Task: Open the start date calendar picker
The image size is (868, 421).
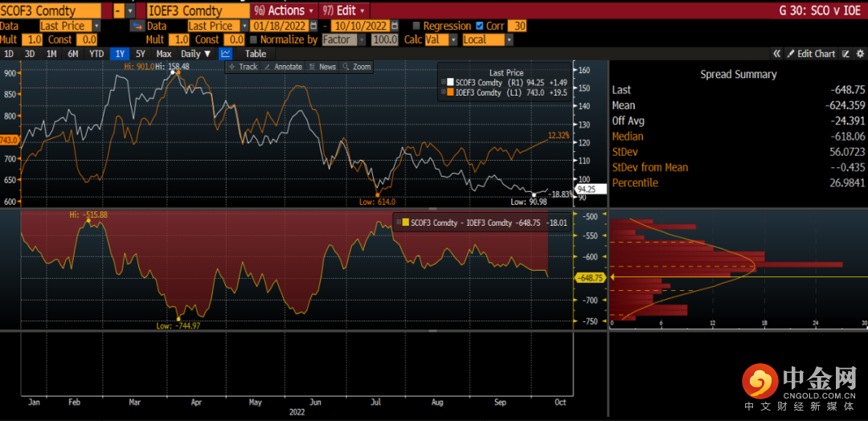Action: pyautogui.click(x=313, y=26)
